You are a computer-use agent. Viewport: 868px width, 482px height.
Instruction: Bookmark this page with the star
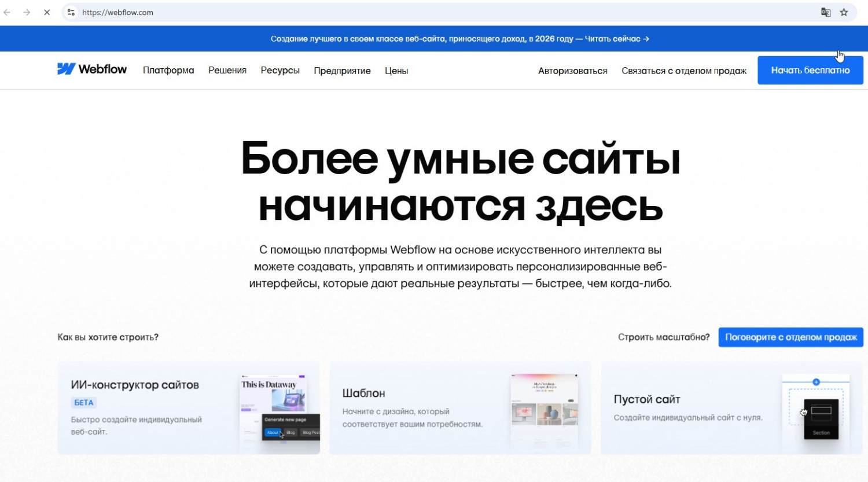(x=844, y=12)
